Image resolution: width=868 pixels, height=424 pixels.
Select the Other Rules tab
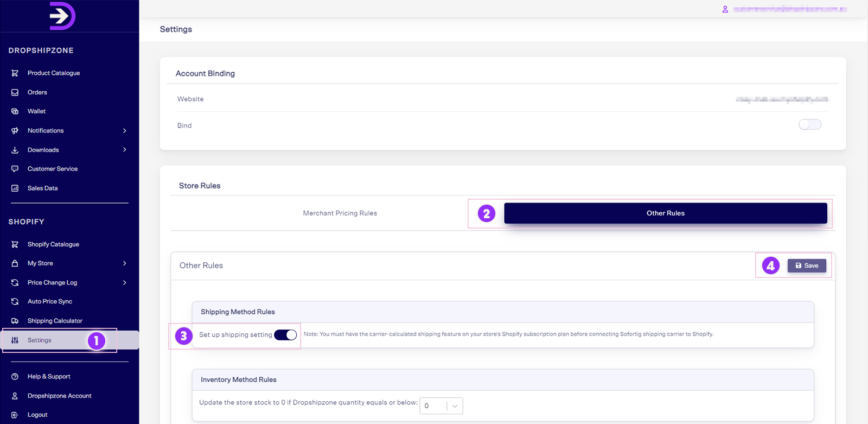pos(666,213)
